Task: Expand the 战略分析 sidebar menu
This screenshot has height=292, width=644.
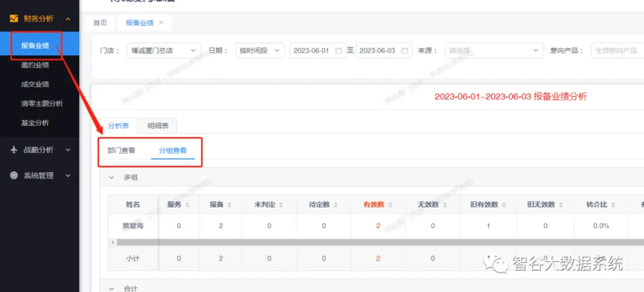Action: pos(68,150)
